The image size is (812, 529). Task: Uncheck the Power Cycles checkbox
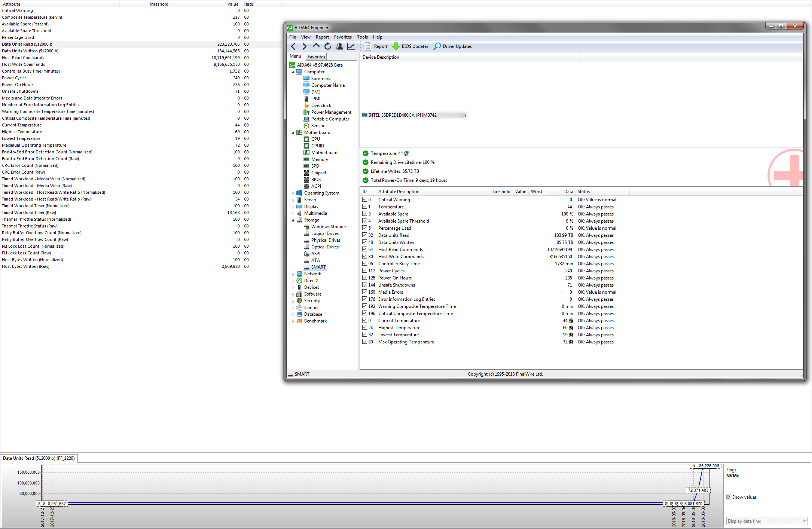click(x=364, y=271)
